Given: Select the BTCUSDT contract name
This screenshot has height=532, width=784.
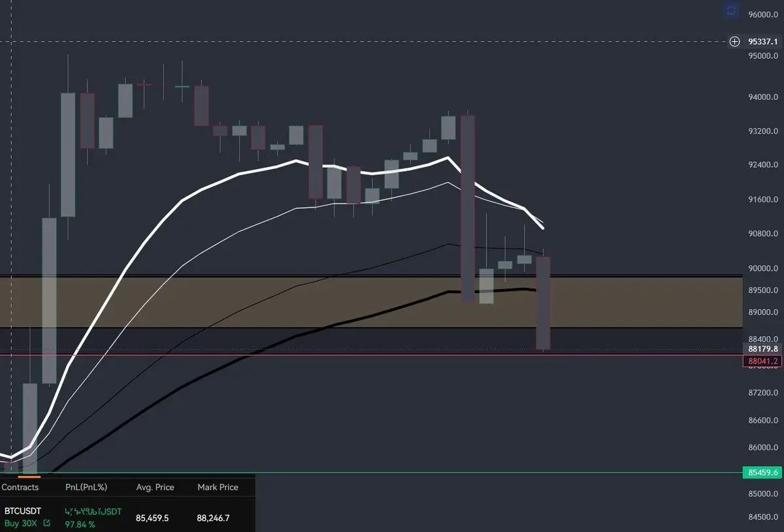Looking at the screenshot, I should click(23, 510).
